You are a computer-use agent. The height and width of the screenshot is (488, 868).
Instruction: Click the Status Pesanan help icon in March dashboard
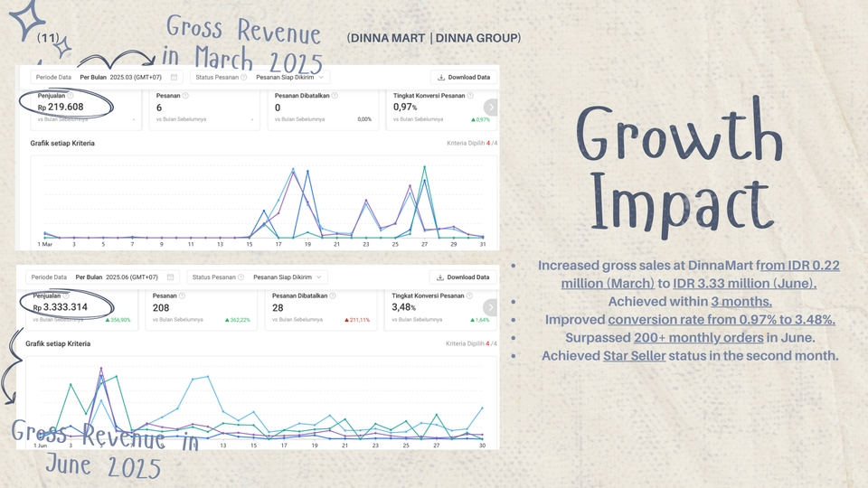click(244, 78)
